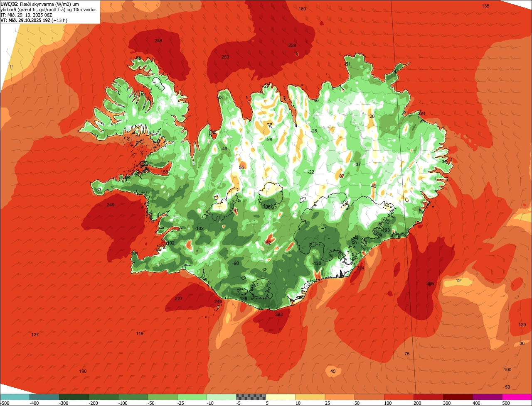Click the map value '11' in the yellow area

[12, 67]
